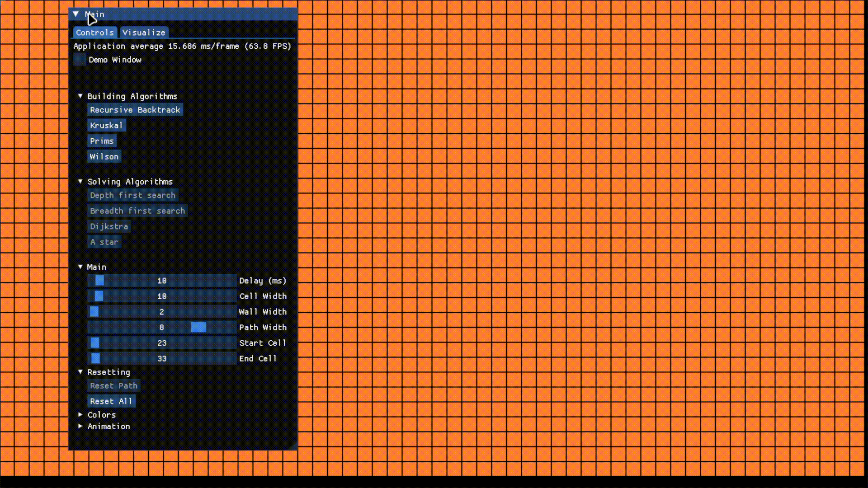The height and width of the screenshot is (488, 868).
Task: Switch to the Visualize tab
Action: coord(144,33)
